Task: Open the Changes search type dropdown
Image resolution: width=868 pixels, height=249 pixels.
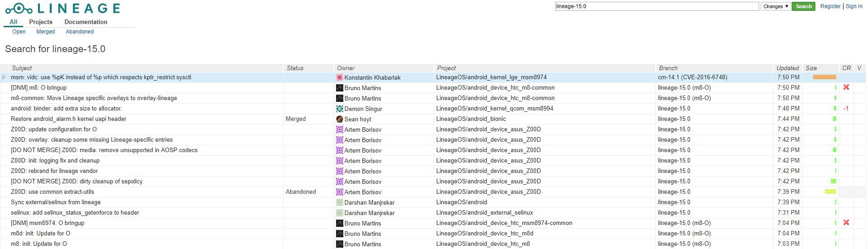Action: click(775, 6)
